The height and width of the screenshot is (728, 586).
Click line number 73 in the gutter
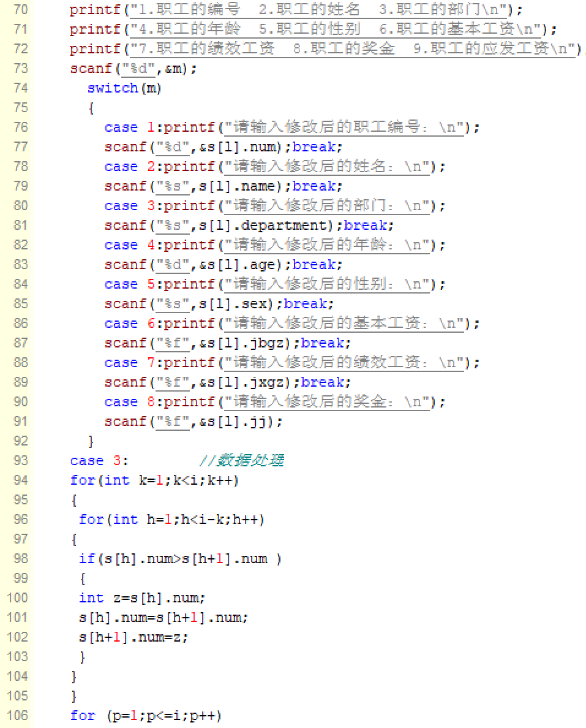click(x=20, y=68)
